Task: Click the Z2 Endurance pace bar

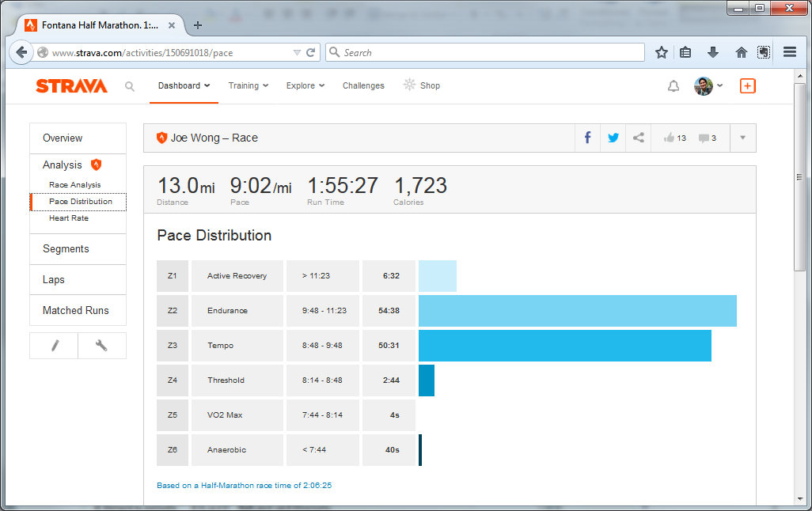Action: (577, 311)
